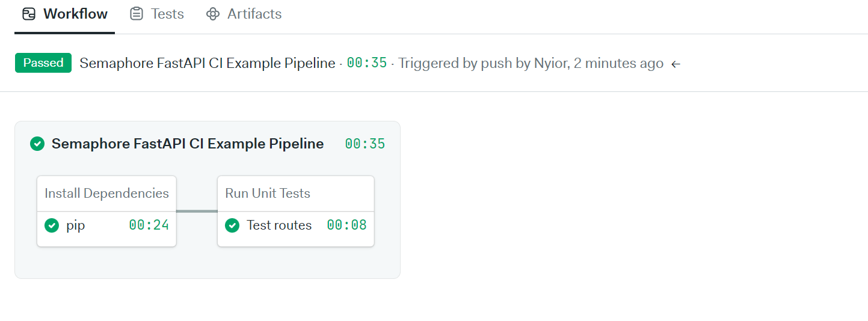The width and height of the screenshot is (868, 321).
Task: Click the Artifacts tab icon
Action: point(212,14)
